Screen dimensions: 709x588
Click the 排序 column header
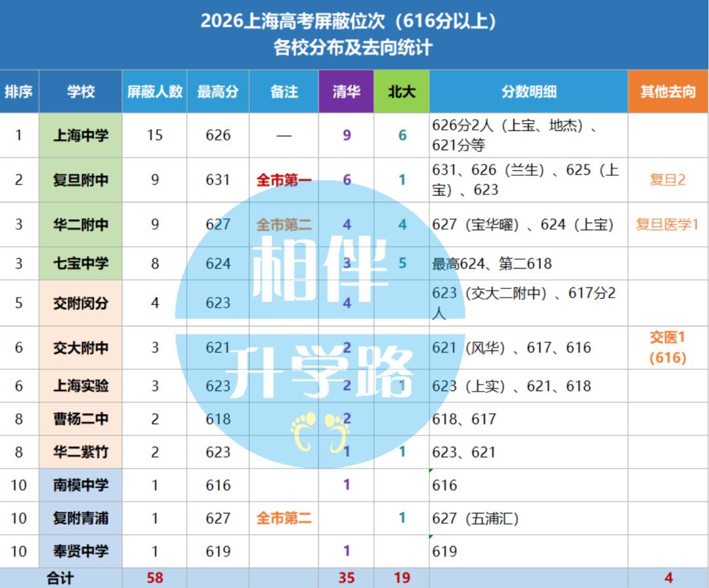[19, 91]
